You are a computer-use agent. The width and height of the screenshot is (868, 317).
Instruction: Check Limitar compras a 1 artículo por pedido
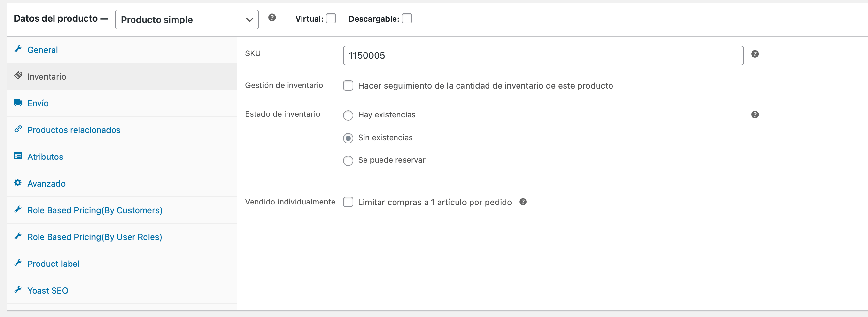(x=348, y=202)
